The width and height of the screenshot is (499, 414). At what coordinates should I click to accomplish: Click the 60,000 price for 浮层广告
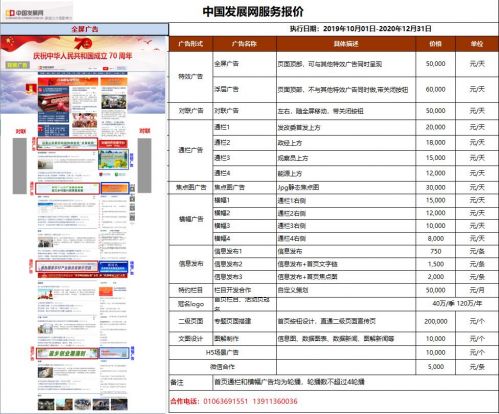(x=435, y=89)
